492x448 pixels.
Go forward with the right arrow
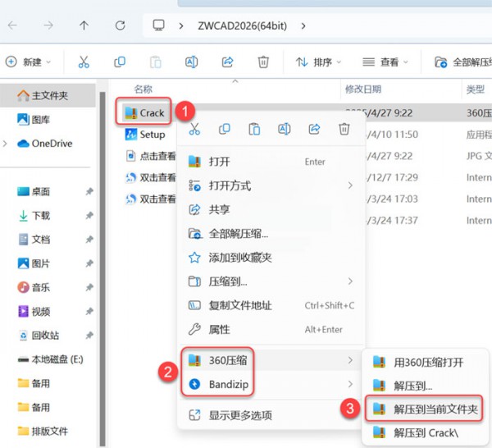click(48, 25)
